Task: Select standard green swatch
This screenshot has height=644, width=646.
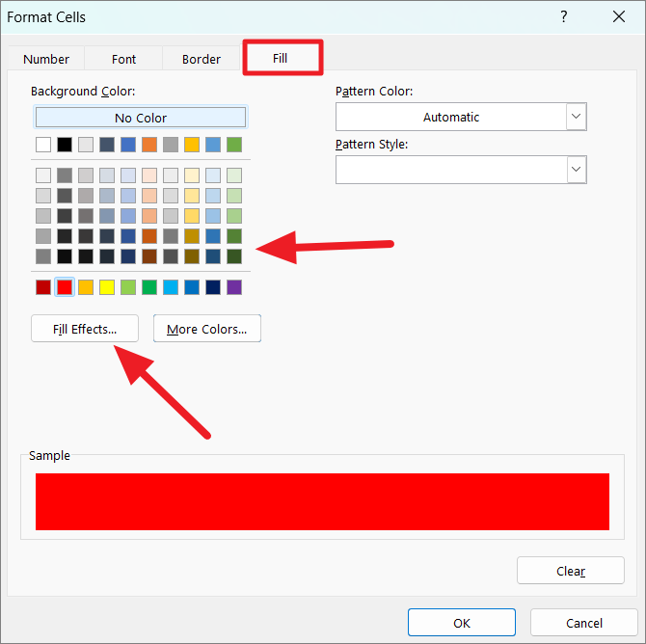Action: pyautogui.click(x=149, y=287)
